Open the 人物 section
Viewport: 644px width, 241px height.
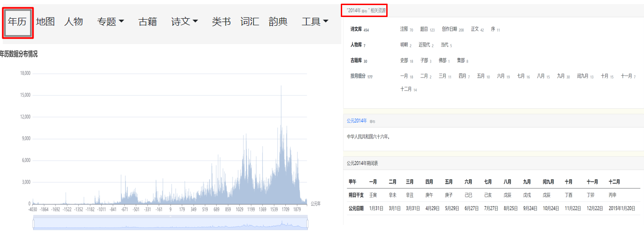[73, 22]
